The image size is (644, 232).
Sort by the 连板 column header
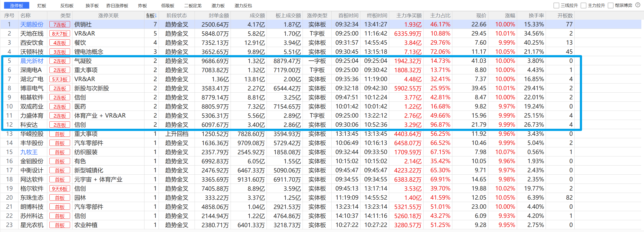(151, 16)
